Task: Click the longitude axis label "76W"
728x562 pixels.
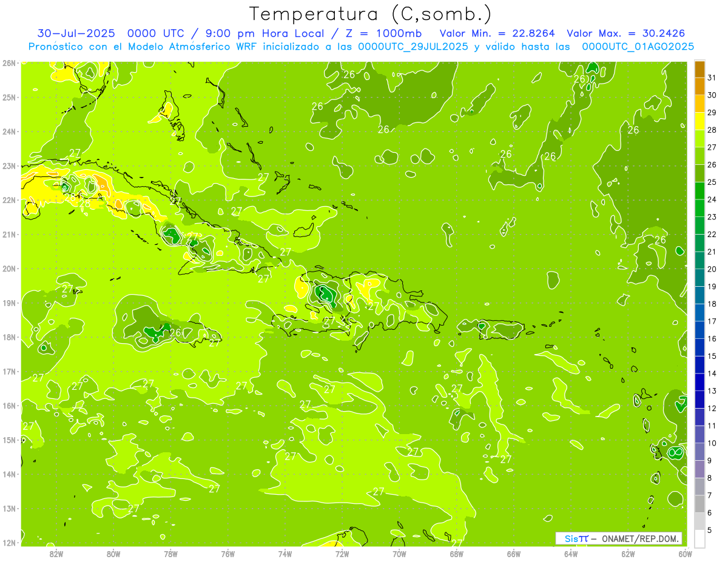Action: pyautogui.click(x=228, y=554)
